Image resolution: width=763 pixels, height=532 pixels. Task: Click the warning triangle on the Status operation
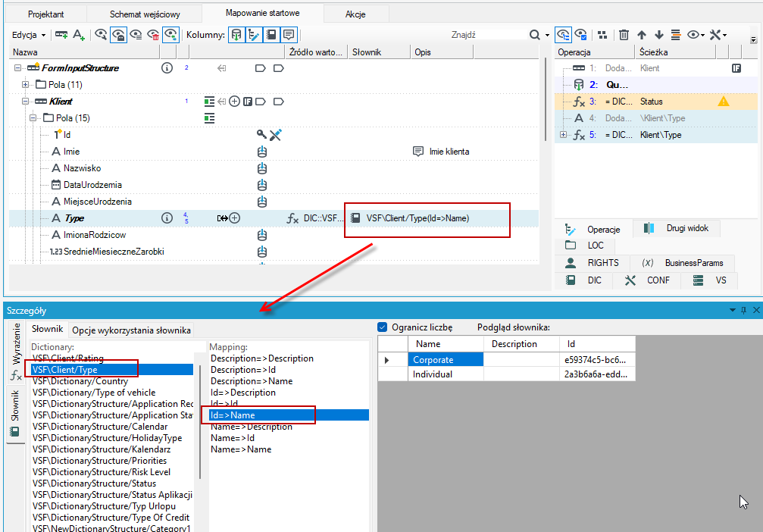coord(724,102)
